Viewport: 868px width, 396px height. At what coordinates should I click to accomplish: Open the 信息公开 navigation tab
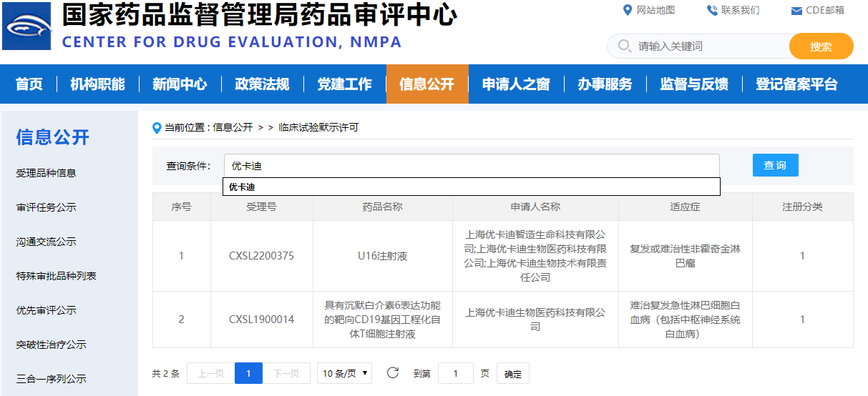pyautogui.click(x=426, y=84)
